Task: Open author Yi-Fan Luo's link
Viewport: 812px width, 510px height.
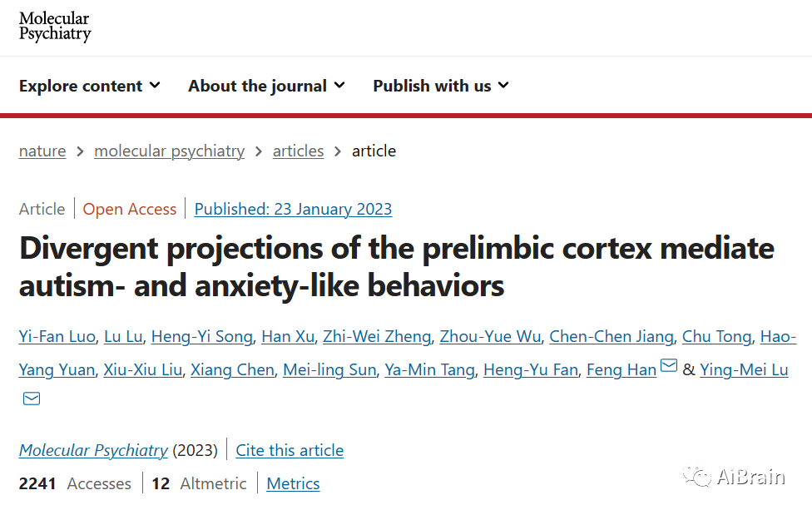Action: (57, 337)
